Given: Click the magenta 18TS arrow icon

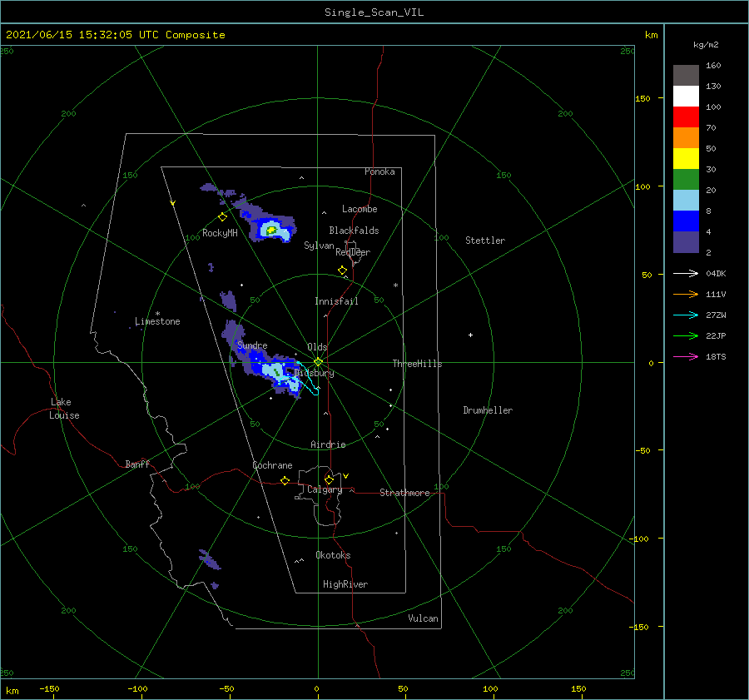Looking at the screenshot, I should [x=686, y=356].
